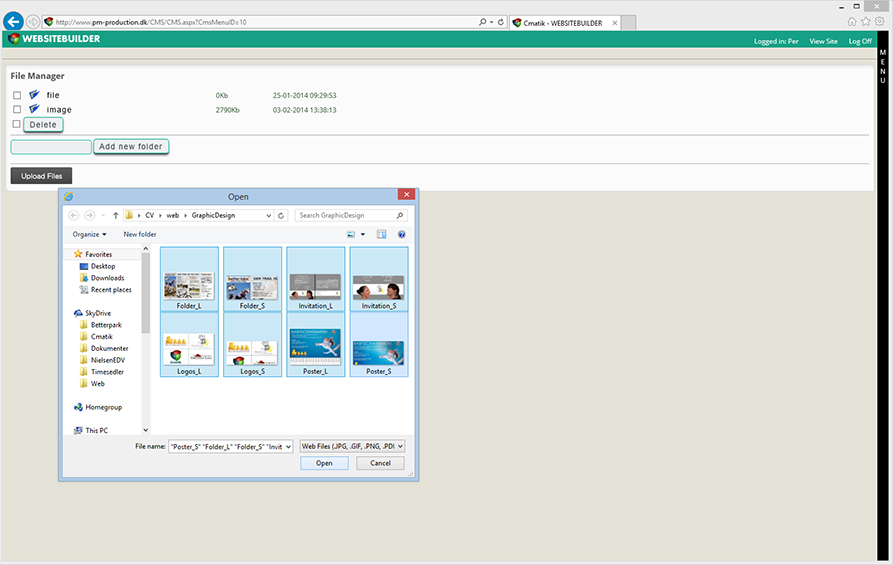893x565 pixels.
Task: Refresh the folder view in Open dialog
Action: 281,215
